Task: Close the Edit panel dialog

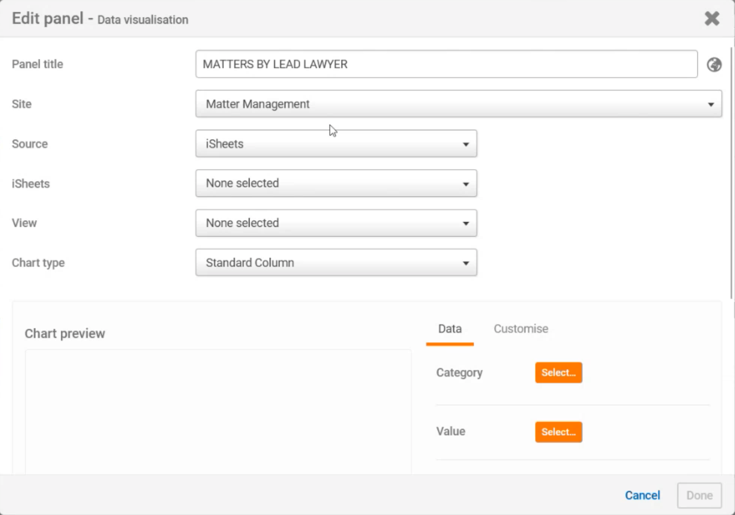Action: coord(711,18)
